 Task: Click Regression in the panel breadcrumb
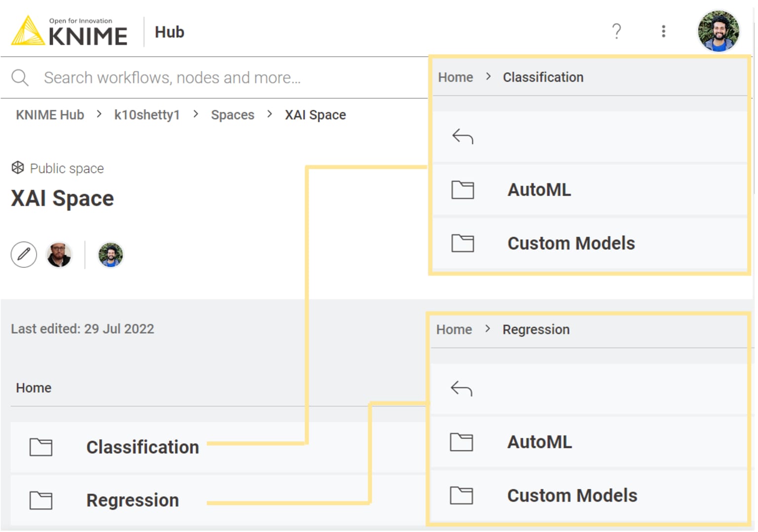(536, 329)
